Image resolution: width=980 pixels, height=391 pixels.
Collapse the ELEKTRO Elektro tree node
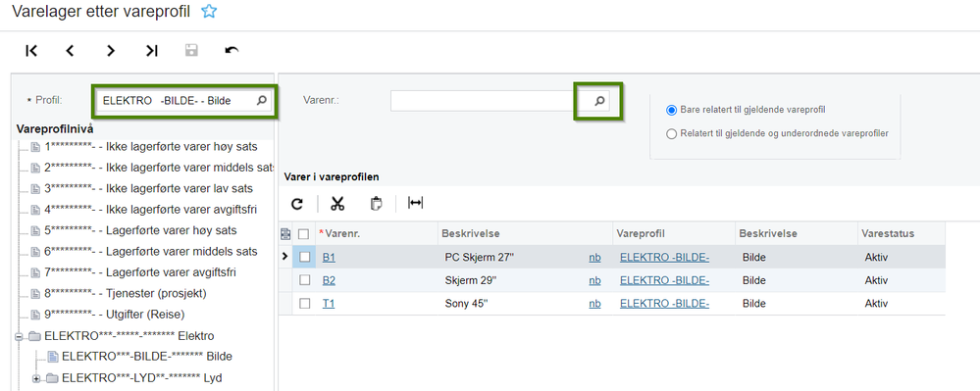coord(19,336)
